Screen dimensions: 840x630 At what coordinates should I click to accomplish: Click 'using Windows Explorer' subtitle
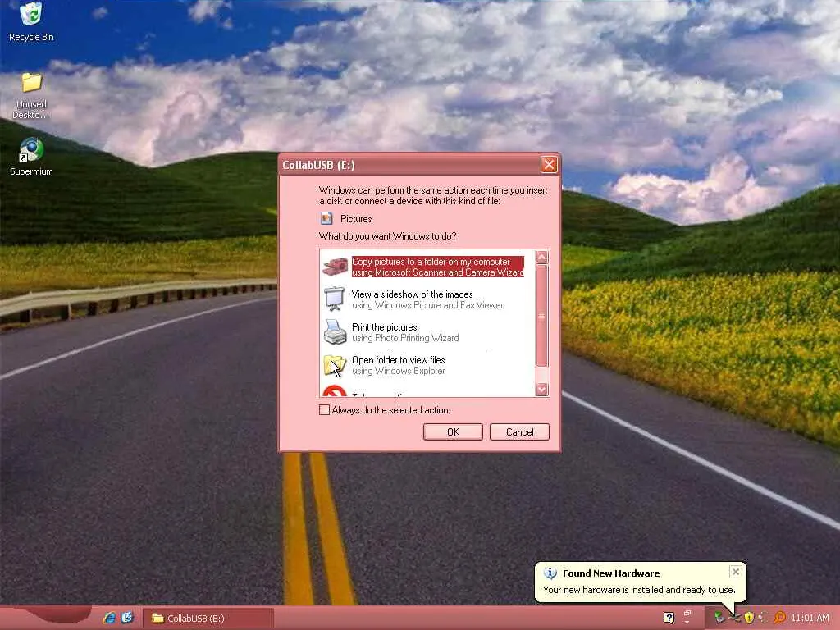click(398, 371)
